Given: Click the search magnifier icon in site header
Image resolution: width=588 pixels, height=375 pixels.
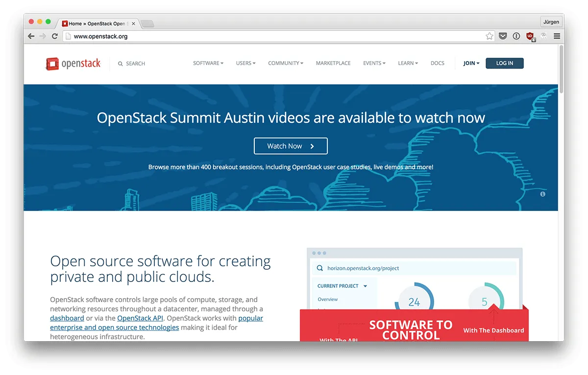Looking at the screenshot, I should [121, 64].
